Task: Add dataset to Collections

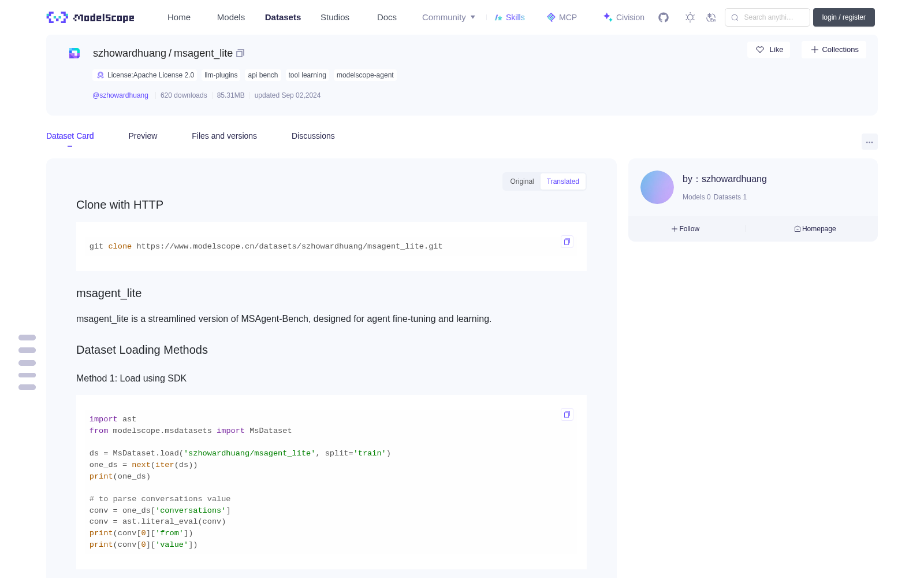Action: 834,50
